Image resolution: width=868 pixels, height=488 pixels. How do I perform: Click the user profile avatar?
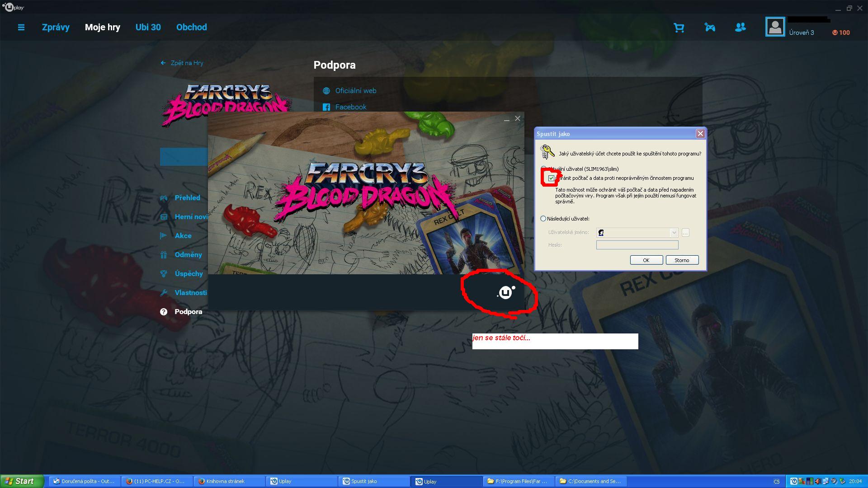click(x=775, y=27)
